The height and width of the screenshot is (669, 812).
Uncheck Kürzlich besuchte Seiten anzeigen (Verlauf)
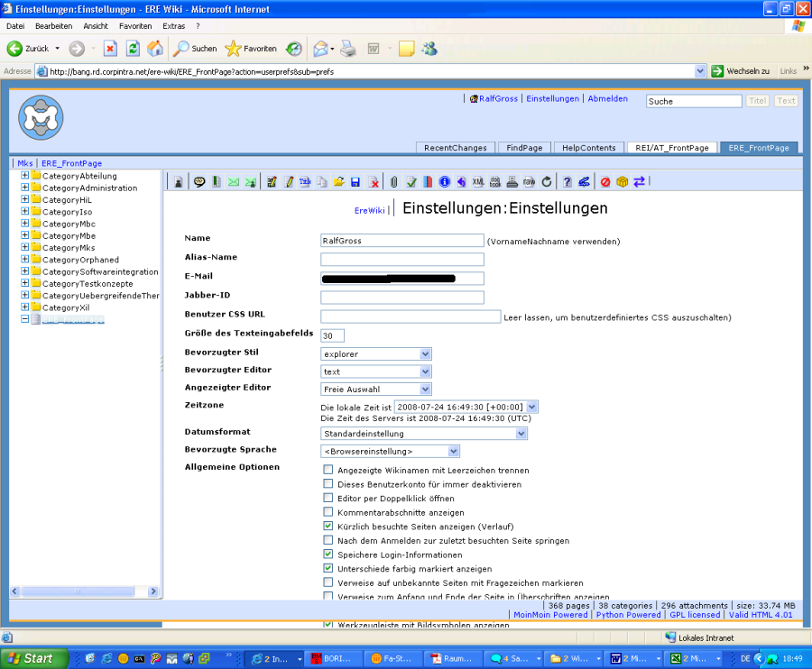click(328, 526)
